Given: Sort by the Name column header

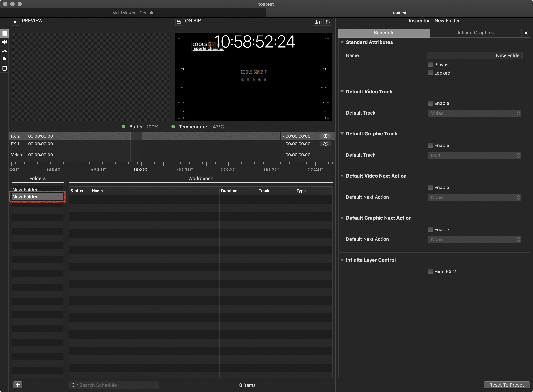Looking at the screenshot, I should (155, 191).
